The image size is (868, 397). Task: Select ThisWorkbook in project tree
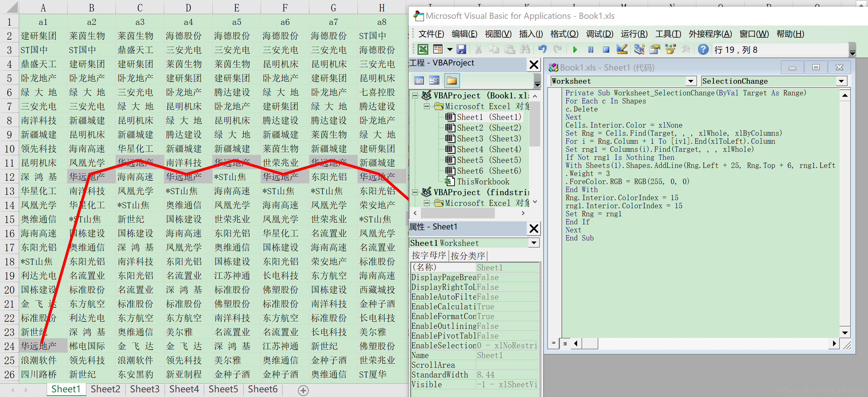click(483, 182)
